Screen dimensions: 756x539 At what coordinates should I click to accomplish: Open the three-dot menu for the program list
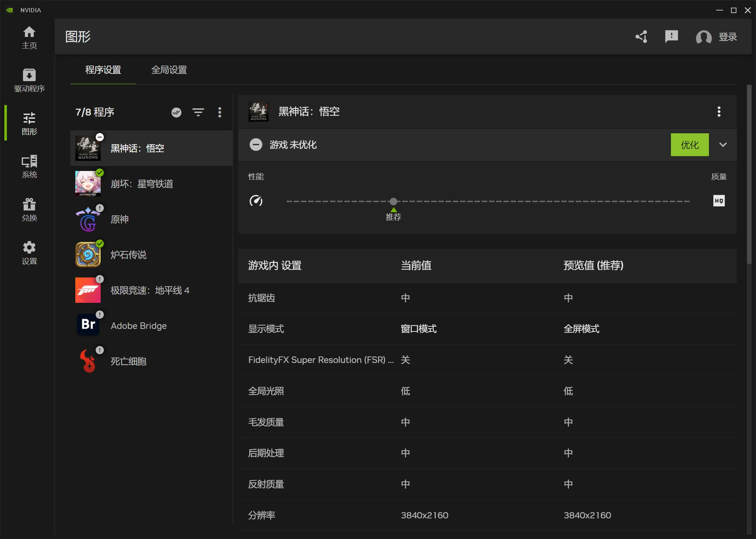coord(220,113)
